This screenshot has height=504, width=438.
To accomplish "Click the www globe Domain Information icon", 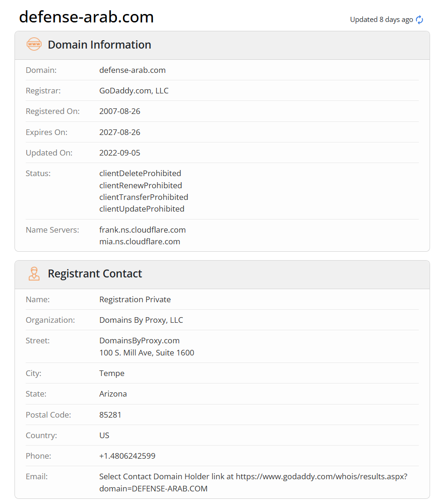I will 34,44.
